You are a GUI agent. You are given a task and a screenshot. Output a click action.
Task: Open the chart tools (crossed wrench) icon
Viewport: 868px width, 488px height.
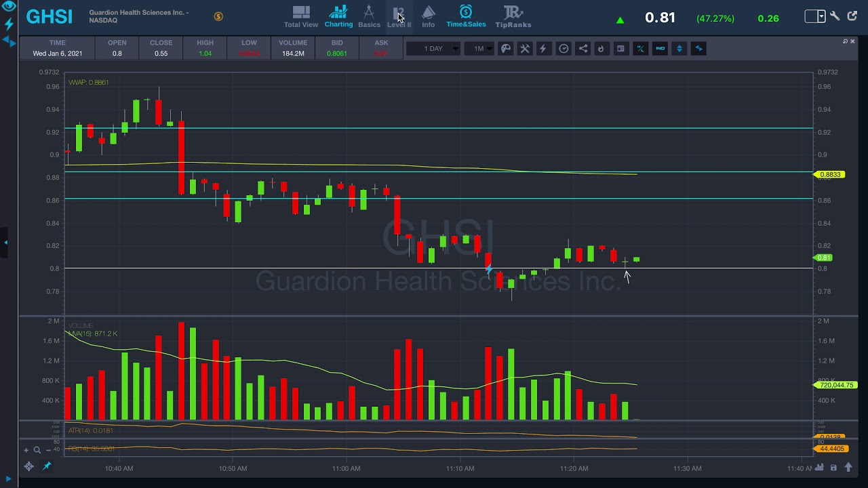point(525,48)
